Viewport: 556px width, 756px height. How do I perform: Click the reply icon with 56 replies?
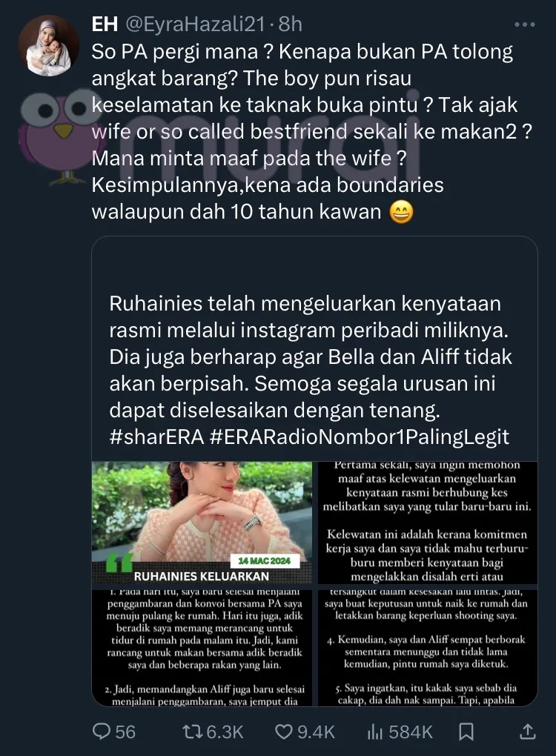click(102, 732)
